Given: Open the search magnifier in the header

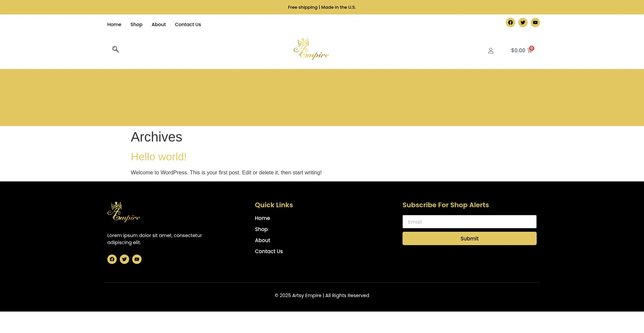Looking at the screenshot, I should 115,49.
